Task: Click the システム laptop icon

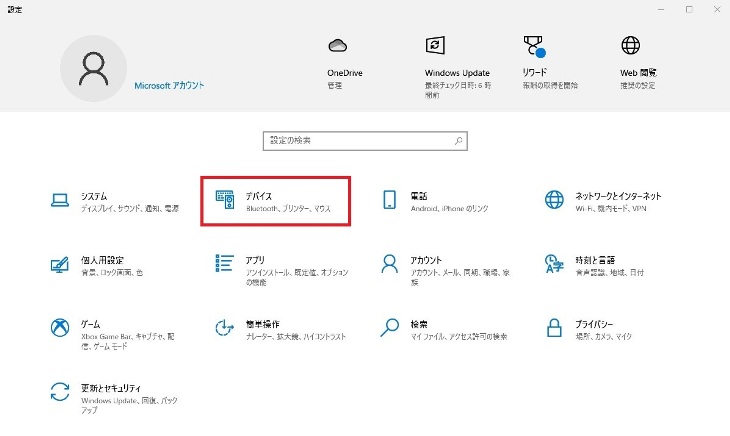Action: point(60,200)
